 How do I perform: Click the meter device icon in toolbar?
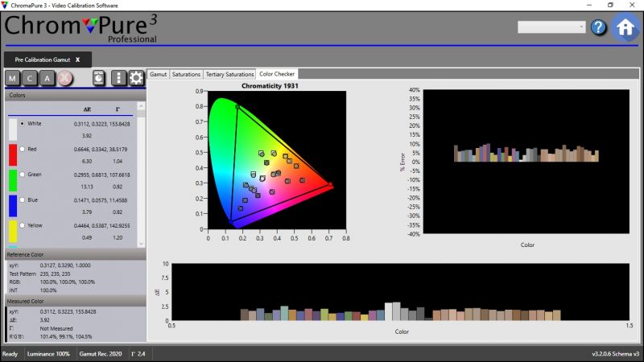98,78
